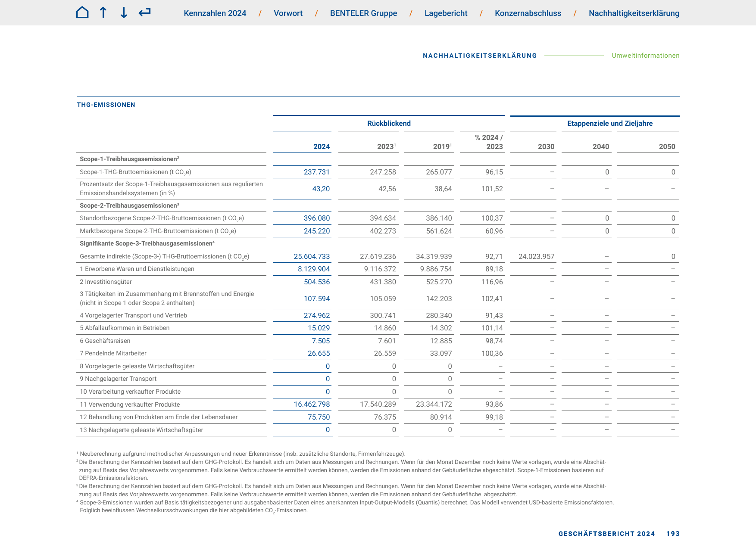This screenshot has height=560, width=756.
Task: Select the total Scope-3 value 25.604.733
Action: (312, 256)
